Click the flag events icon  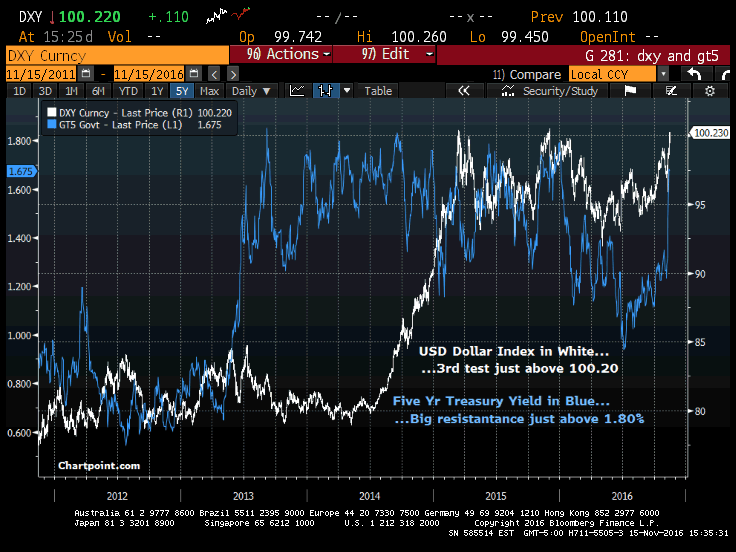click(630, 91)
